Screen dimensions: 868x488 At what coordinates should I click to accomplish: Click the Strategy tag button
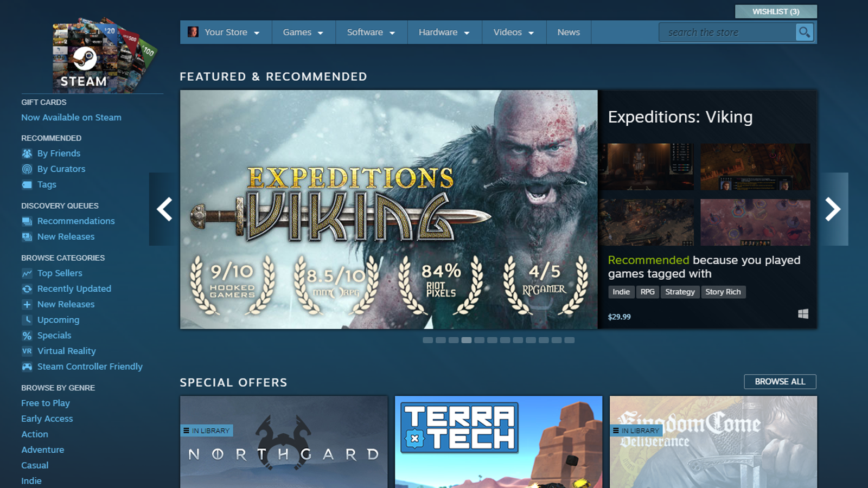click(x=680, y=292)
